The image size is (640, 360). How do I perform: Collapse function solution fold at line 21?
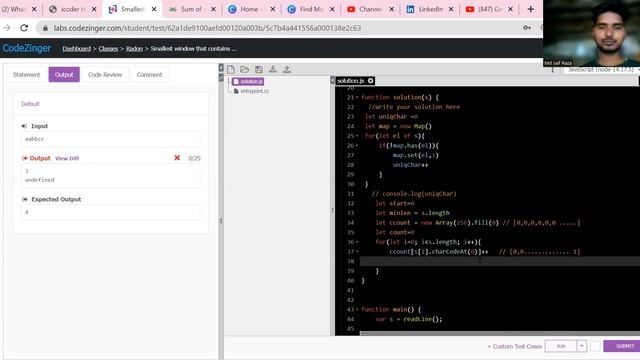357,98
